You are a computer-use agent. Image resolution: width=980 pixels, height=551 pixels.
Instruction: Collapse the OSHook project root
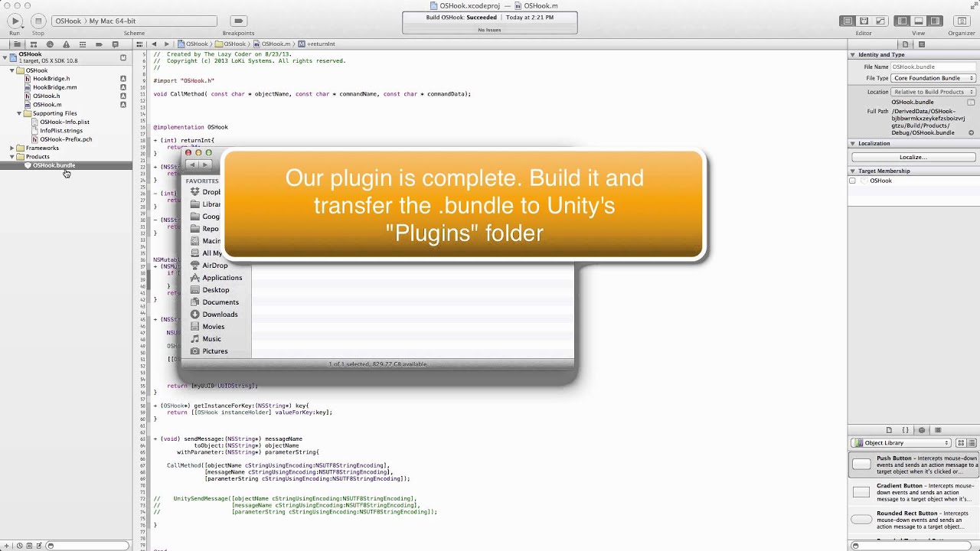(x=5, y=57)
